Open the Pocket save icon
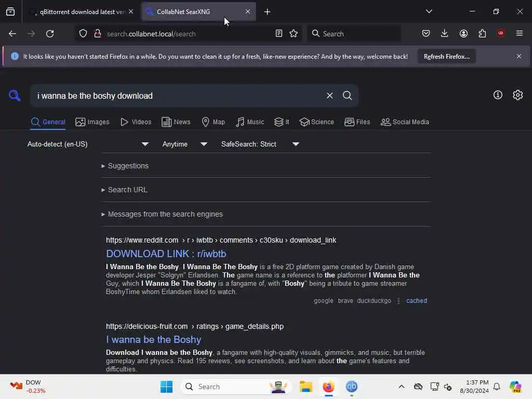This screenshot has height=399, width=532. 426,33
